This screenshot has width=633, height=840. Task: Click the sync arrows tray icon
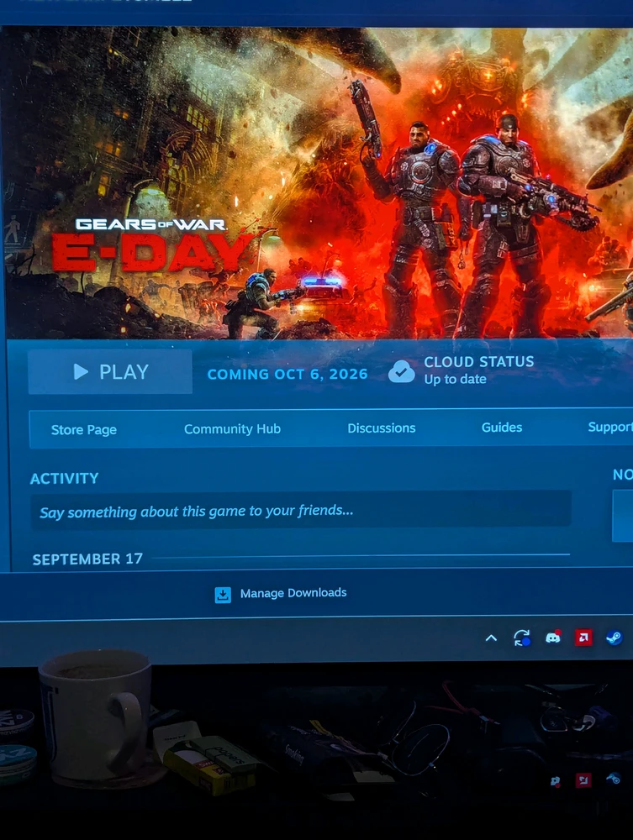click(x=521, y=638)
